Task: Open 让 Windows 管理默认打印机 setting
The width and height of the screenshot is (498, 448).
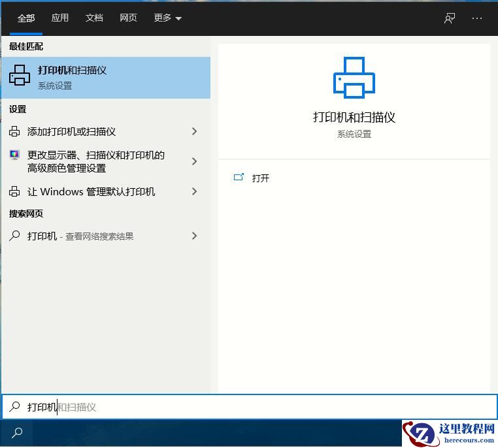Action: [x=106, y=191]
